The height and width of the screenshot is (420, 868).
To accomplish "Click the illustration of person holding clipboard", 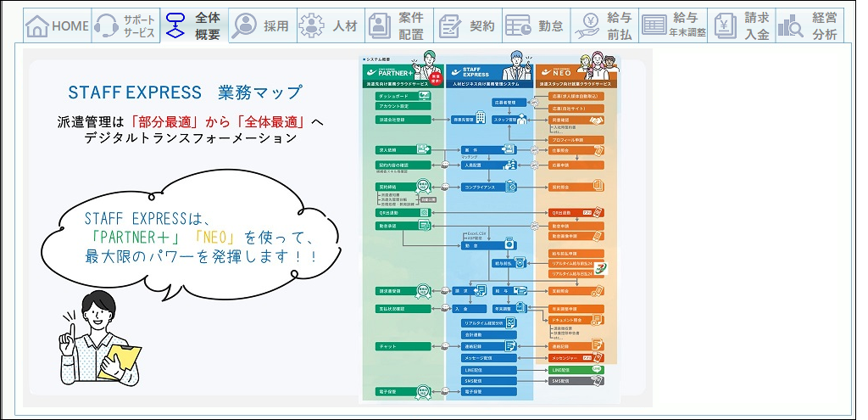I will [101, 338].
